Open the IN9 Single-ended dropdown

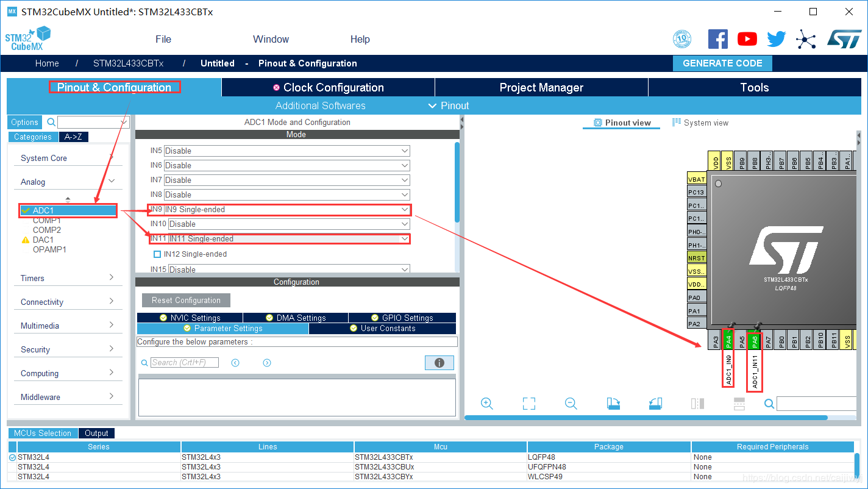(x=286, y=209)
